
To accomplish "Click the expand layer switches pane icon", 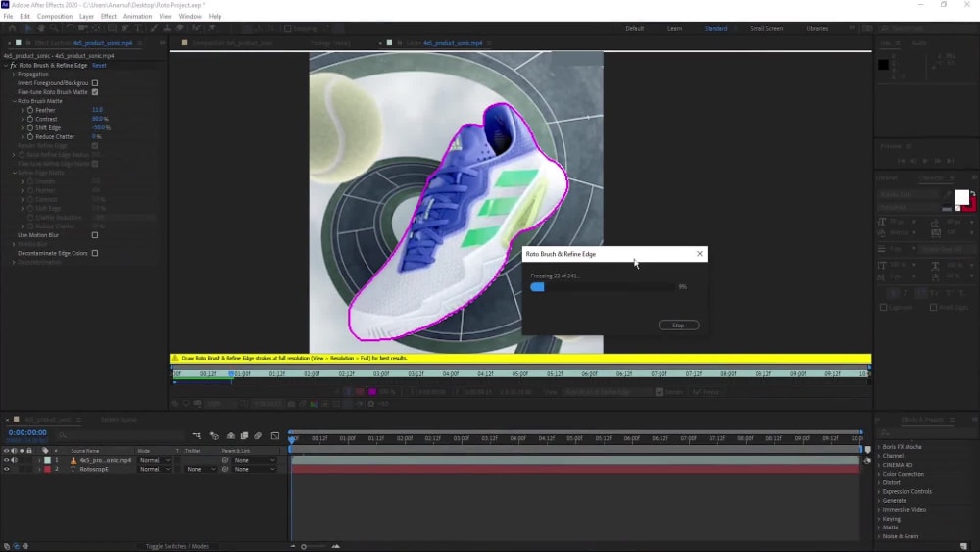I will click(7, 546).
